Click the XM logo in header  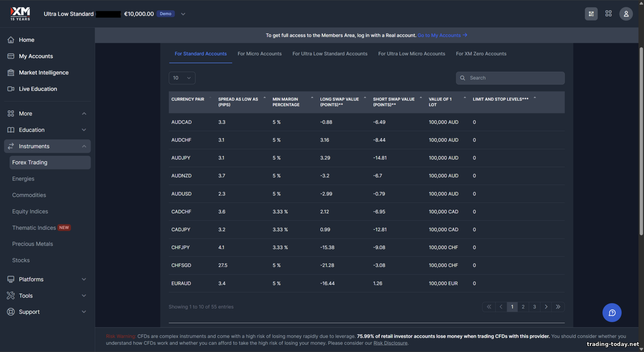click(x=20, y=14)
